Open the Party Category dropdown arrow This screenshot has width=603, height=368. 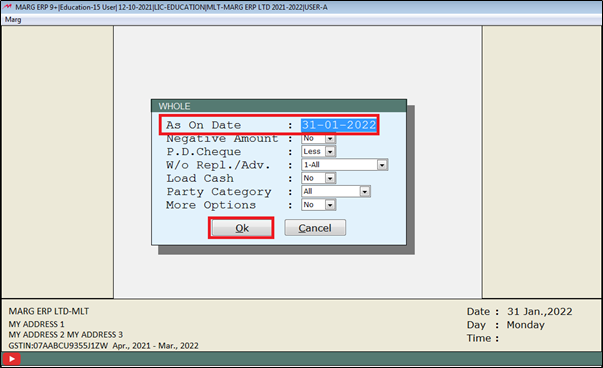click(365, 191)
